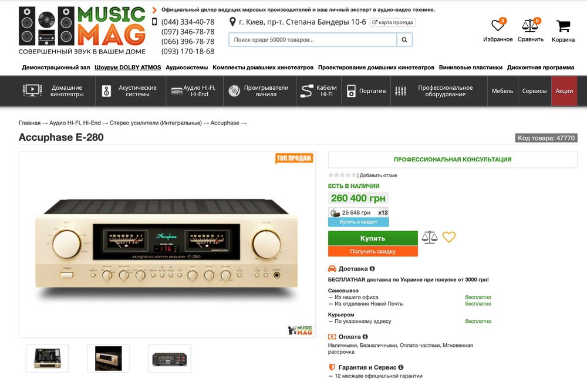This screenshot has height=392, width=587.
Task: Show payment info icon next to Оплата
Action: (x=365, y=337)
